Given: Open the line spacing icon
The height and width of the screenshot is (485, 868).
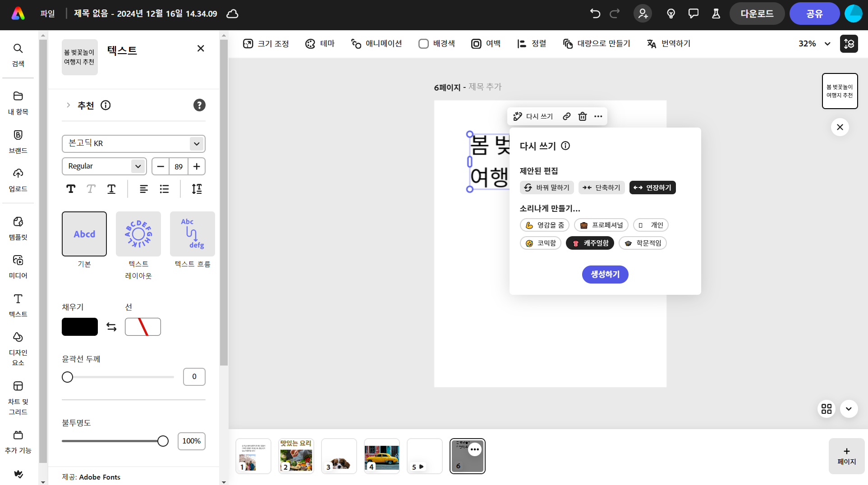Looking at the screenshot, I should click(197, 189).
